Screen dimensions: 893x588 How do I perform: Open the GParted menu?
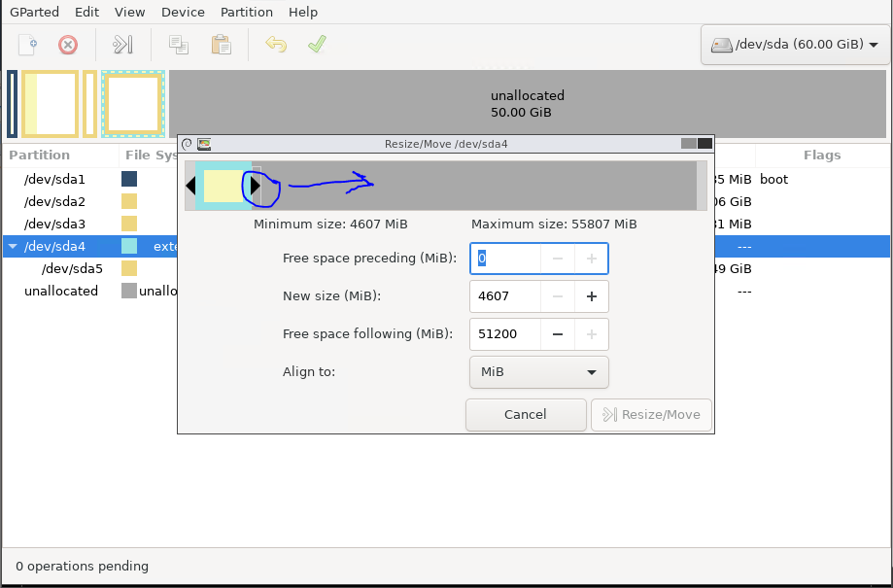click(34, 12)
